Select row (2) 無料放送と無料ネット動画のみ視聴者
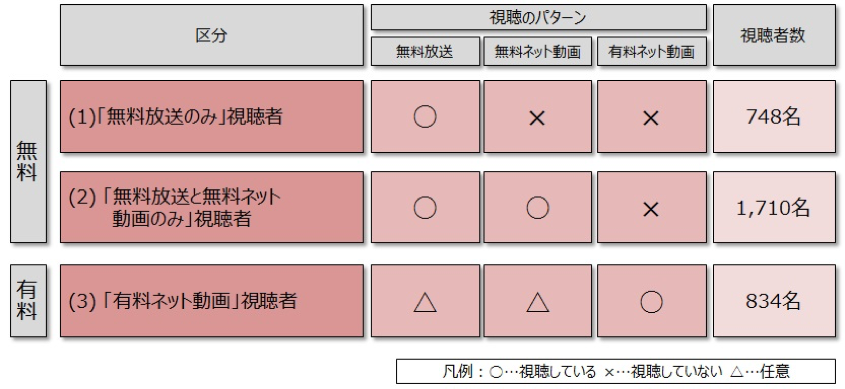 click(x=212, y=207)
